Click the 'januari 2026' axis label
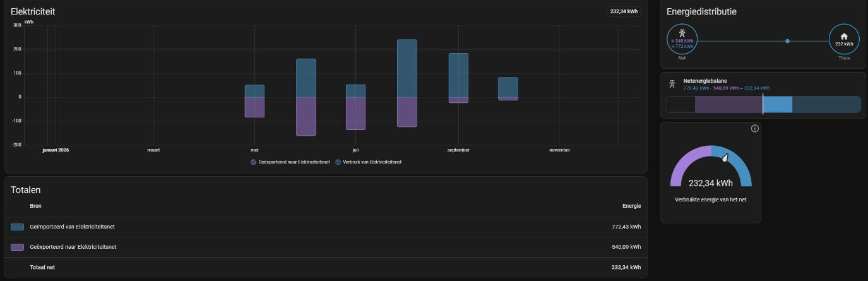Viewport: 868px width, 281px height. [56, 150]
